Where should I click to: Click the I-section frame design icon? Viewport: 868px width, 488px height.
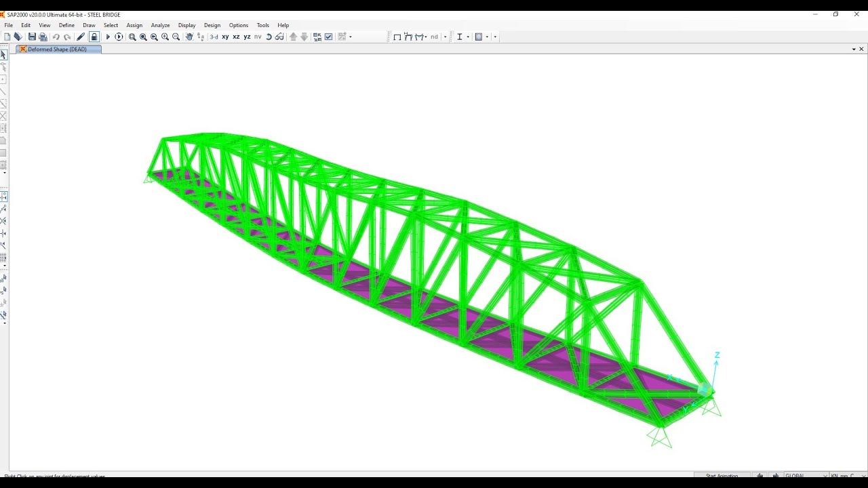pos(459,37)
